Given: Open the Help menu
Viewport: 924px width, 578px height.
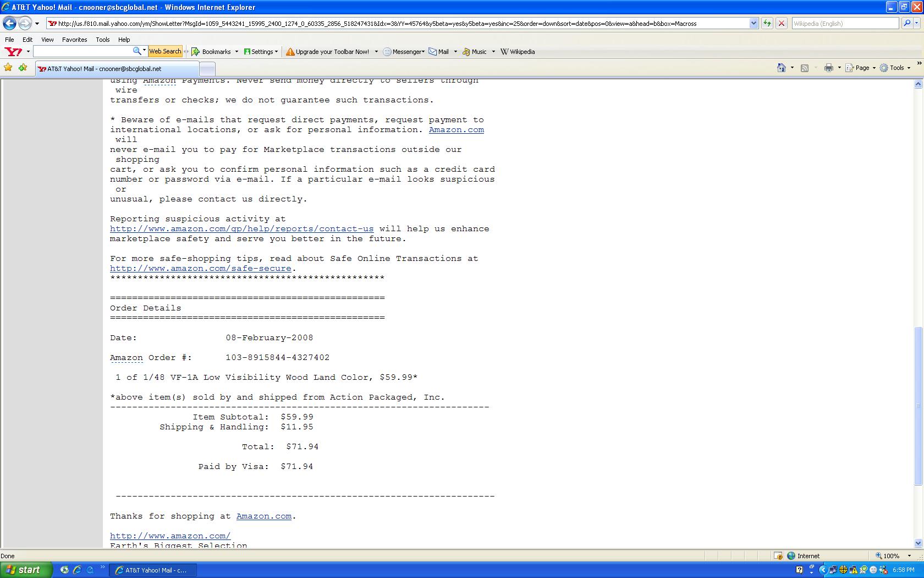Looking at the screenshot, I should [124, 40].
